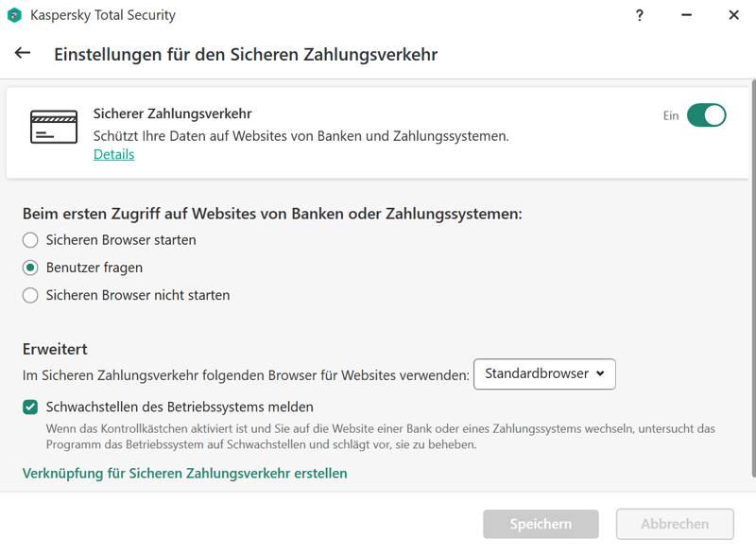
Task: Click the vulnerability checkbox description text
Action: (378, 436)
